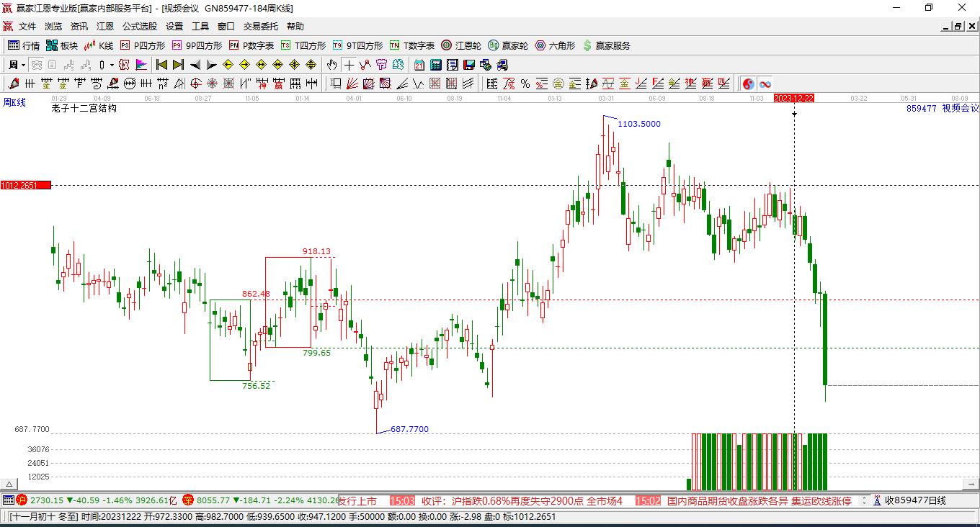
Task: Open the 设置 menu
Action: coord(174,27)
